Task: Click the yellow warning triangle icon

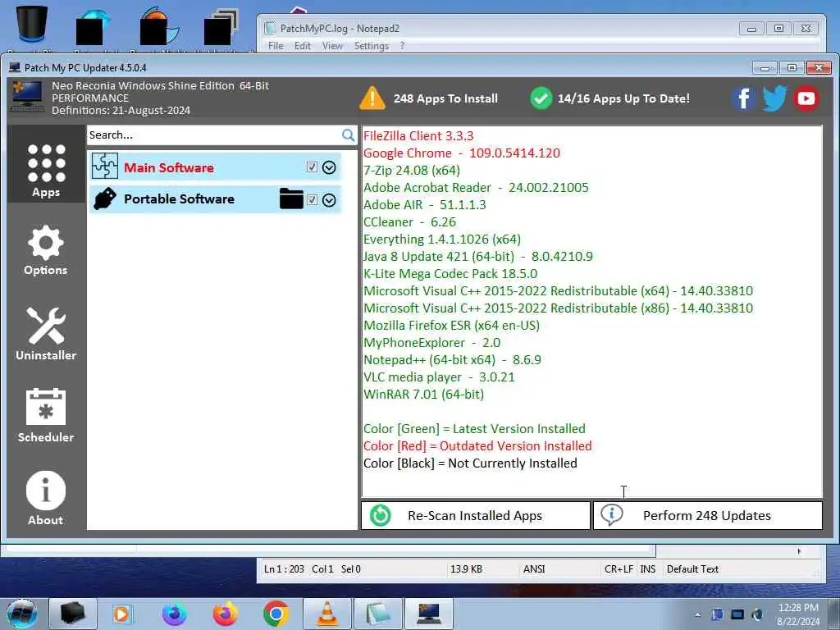Action: point(372,98)
